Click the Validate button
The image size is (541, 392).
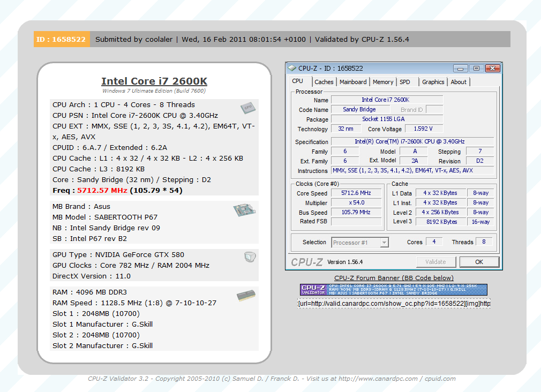click(x=436, y=262)
